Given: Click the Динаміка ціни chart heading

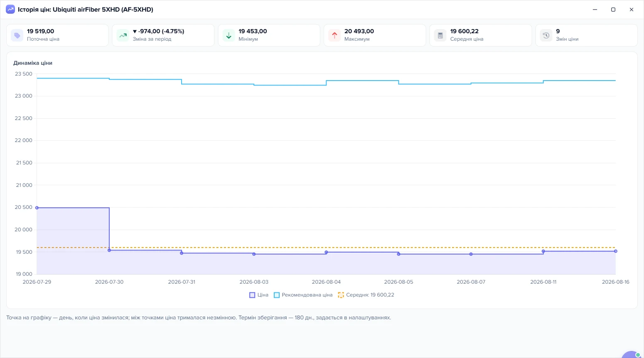Looking at the screenshot, I should pos(33,63).
